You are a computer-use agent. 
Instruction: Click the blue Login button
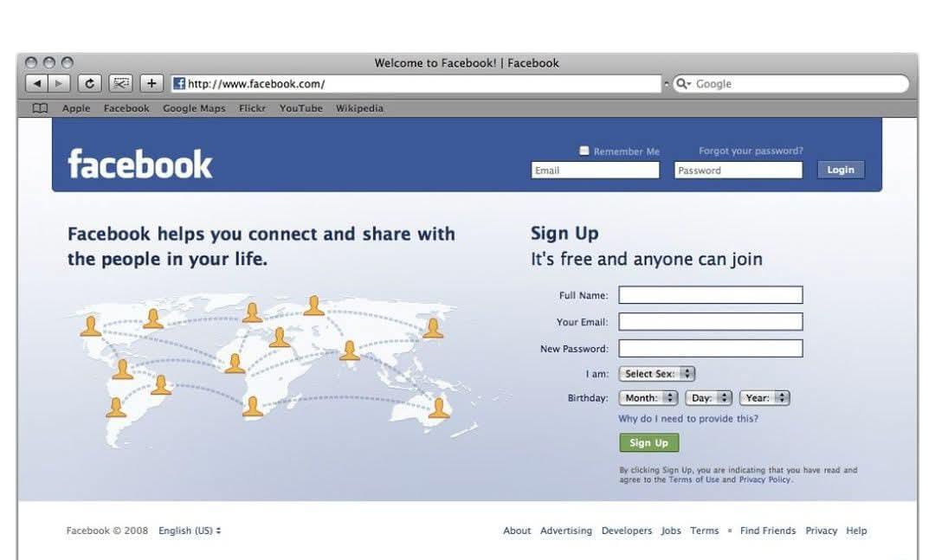click(x=841, y=170)
